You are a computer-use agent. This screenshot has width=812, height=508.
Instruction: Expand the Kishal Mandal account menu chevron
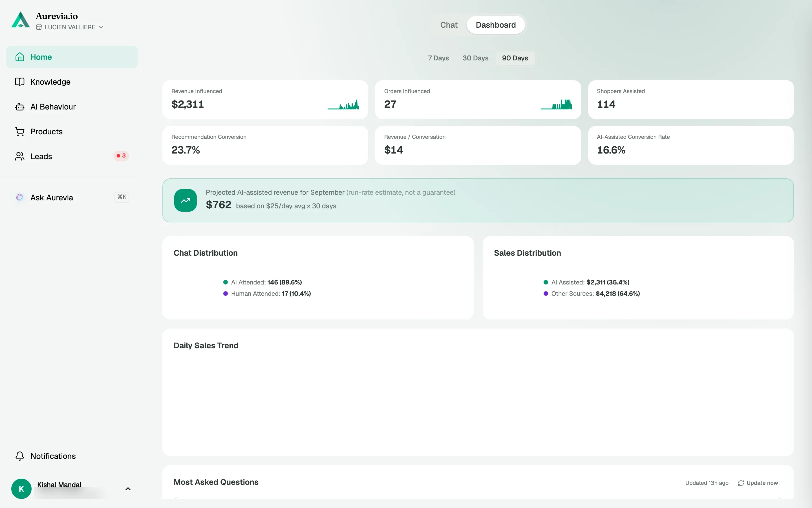[x=128, y=489]
